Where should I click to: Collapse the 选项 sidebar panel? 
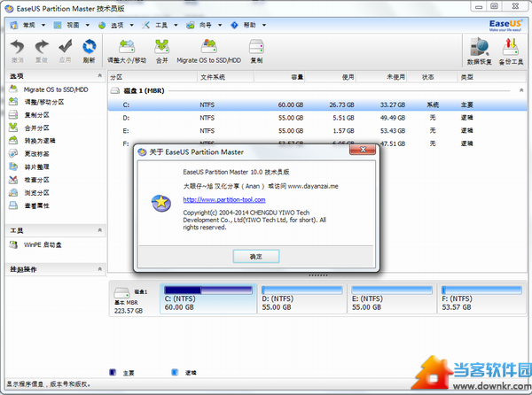pos(99,75)
